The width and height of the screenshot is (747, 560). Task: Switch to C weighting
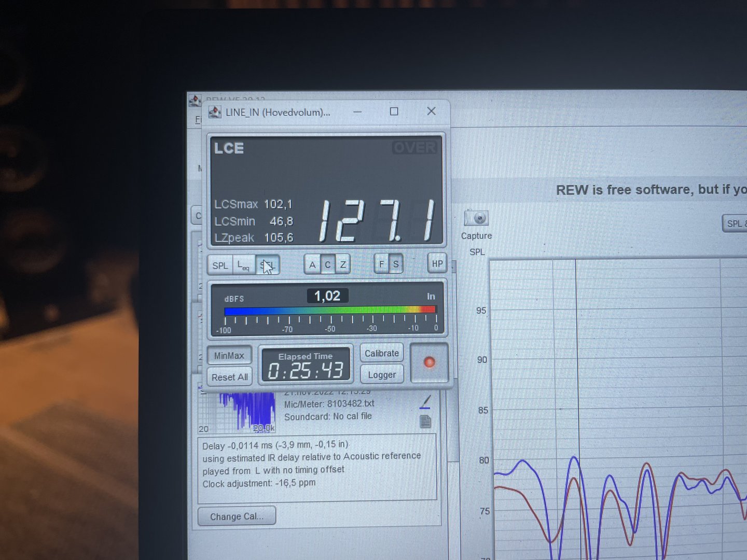pos(327,264)
